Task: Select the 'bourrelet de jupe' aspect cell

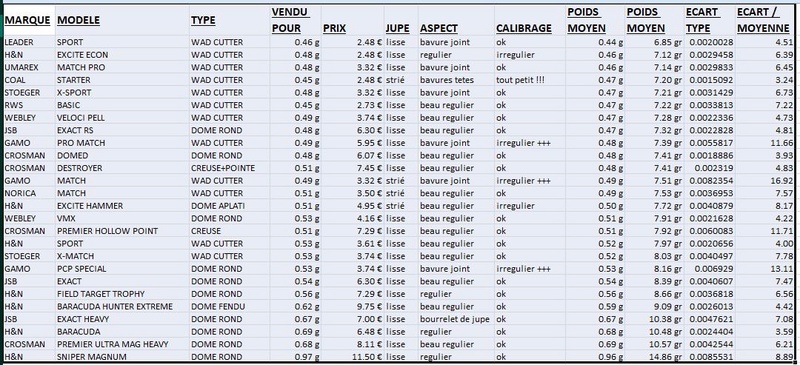Action: pos(456,319)
